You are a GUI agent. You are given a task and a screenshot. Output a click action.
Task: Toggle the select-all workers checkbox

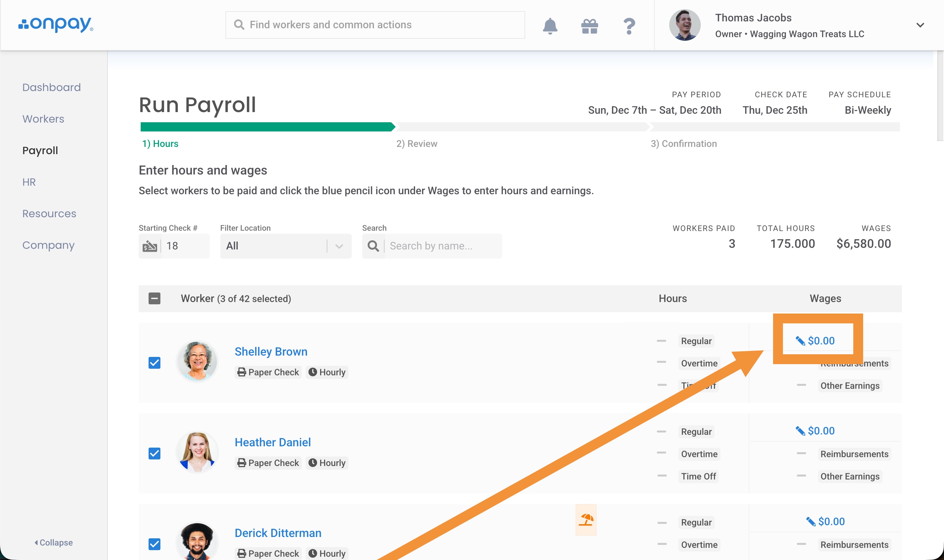[154, 298]
